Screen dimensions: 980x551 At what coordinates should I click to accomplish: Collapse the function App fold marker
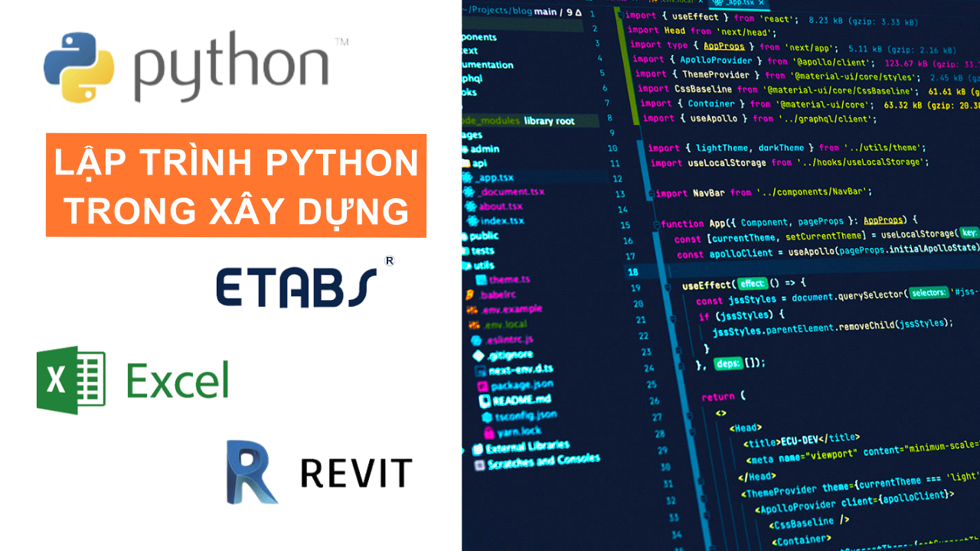click(655, 224)
